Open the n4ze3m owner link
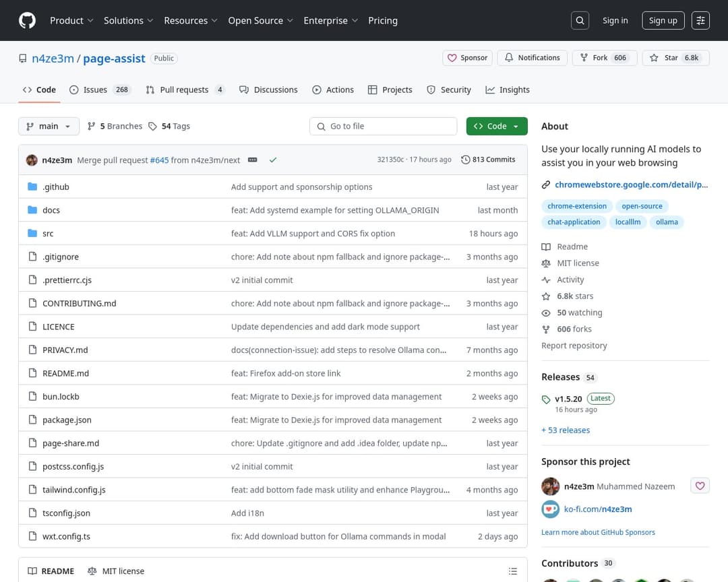Viewport: 728px width, 582px height. coord(53,59)
